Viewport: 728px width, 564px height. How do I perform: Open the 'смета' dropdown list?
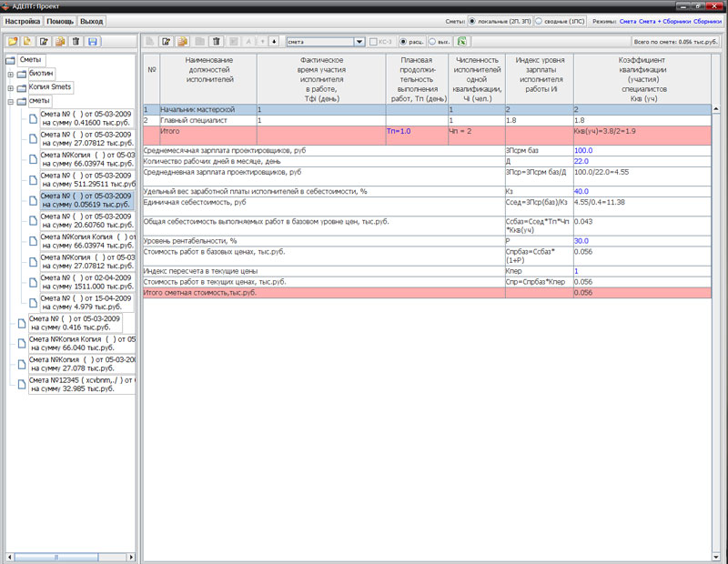[359, 42]
